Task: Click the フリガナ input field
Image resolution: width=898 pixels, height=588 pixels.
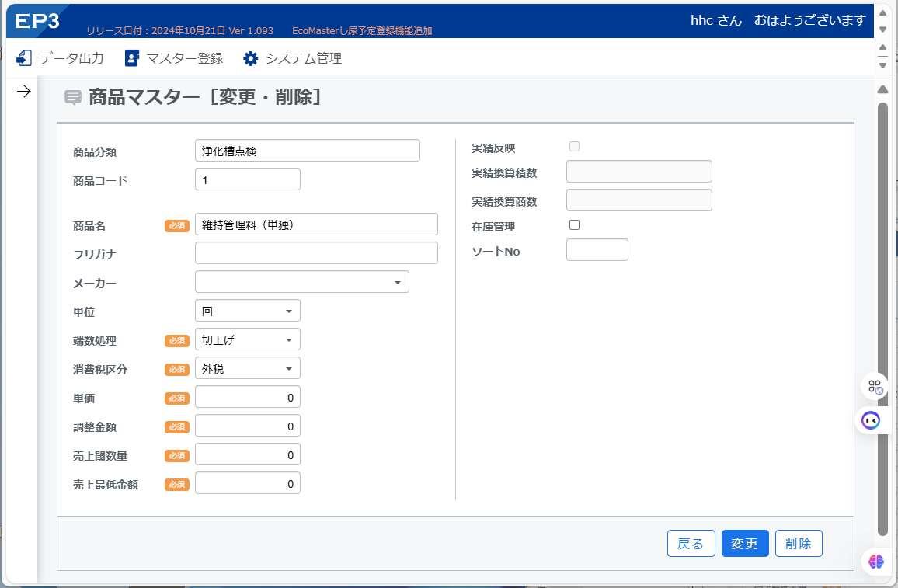Action: pyautogui.click(x=316, y=253)
